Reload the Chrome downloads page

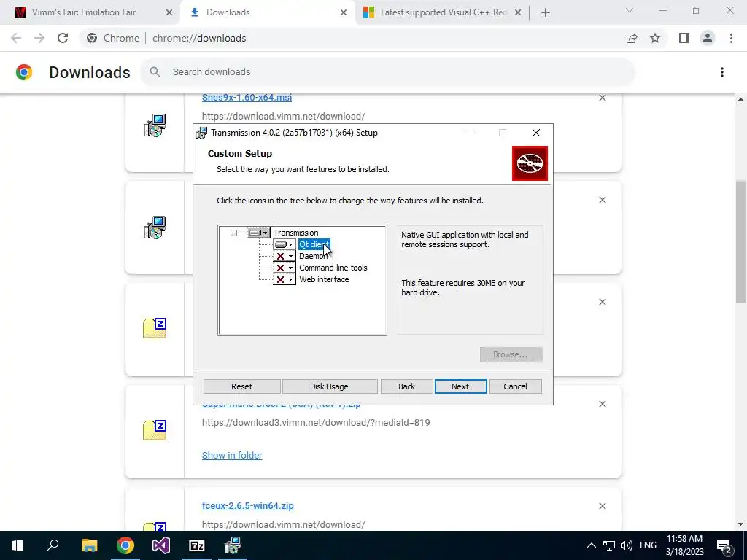pos(63,38)
